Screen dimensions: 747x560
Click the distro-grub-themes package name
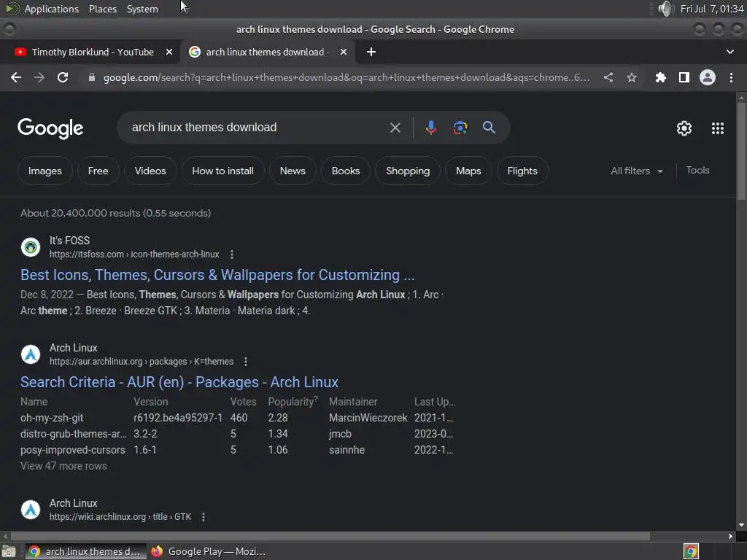pos(74,434)
